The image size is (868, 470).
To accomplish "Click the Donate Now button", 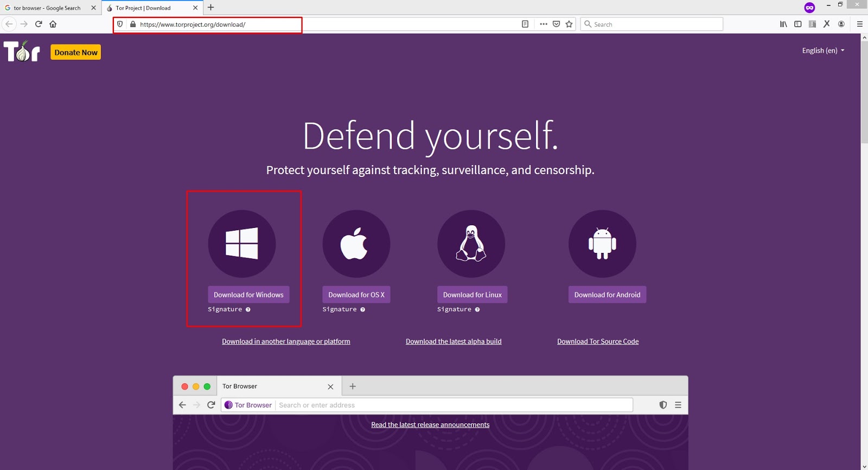I will [76, 52].
